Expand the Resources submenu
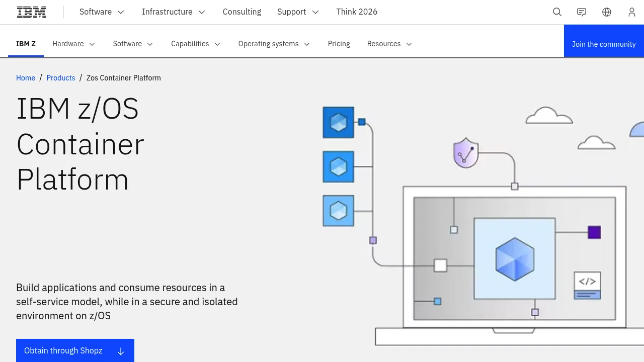Screen dimensions: 644x362 click(x=390, y=44)
